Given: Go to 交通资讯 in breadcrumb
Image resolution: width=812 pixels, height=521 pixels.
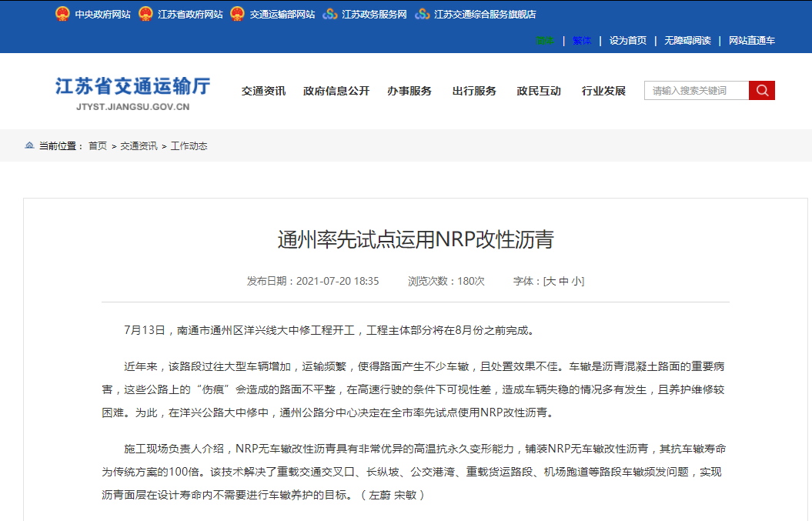Looking at the screenshot, I should pyautogui.click(x=139, y=146).
